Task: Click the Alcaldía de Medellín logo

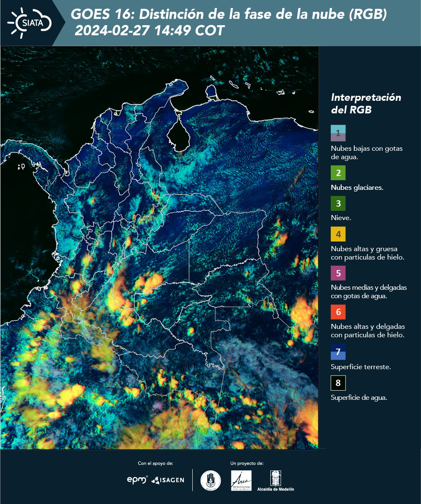Action: click(275, 480)
